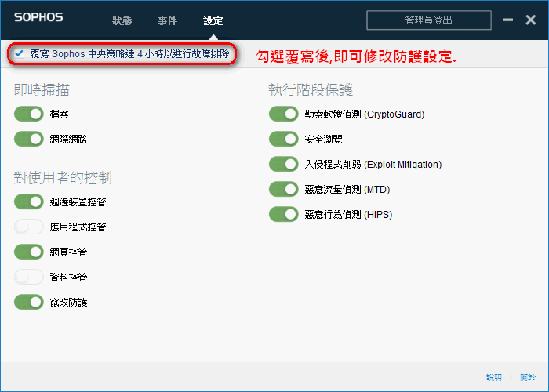Click the 即時掃描 section heading
The width and height of the screenshot is (549, 392).
tap(42, 90)
